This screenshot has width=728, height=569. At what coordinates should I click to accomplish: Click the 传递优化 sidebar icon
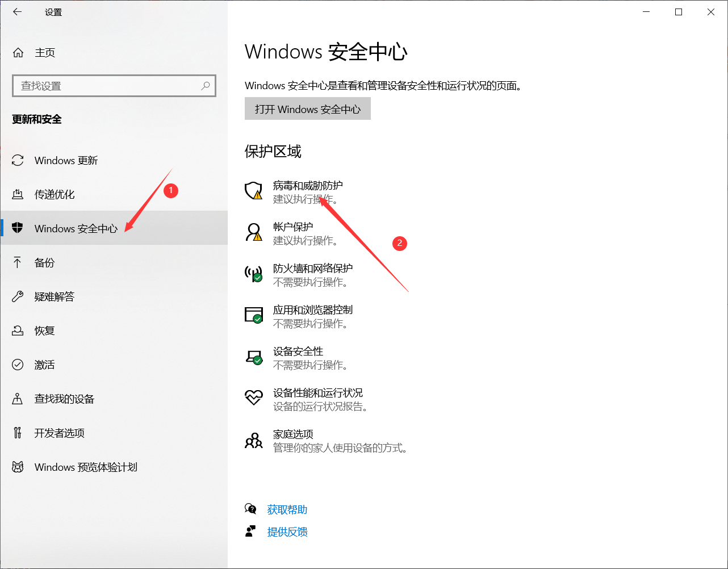point(18,195)
